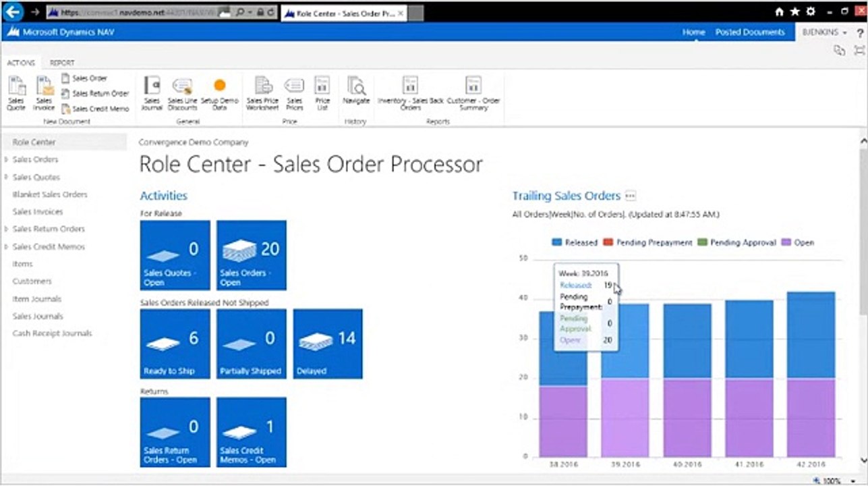The image size is (868, 486).
Task: Click the browser forward arrow
Action: [x=34, y=12]
